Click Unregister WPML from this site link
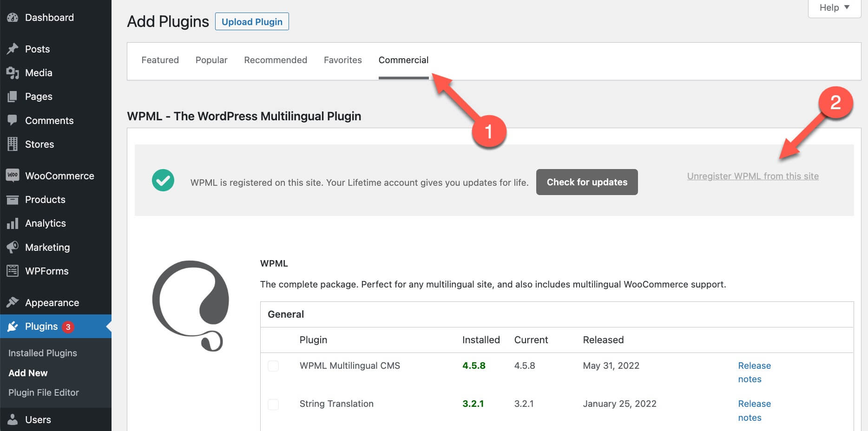Viewport: 868px width, 431px height. pyautogui.click(x=753, y=176)
